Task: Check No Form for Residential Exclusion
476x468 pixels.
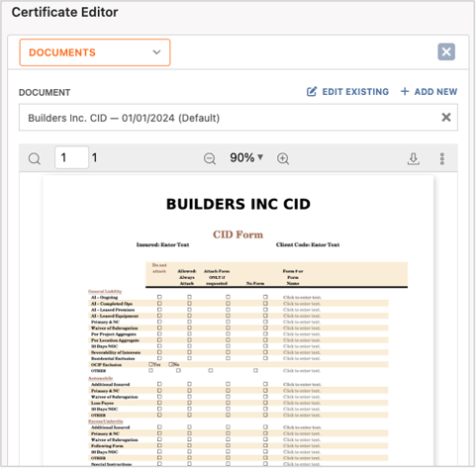Action: (265, 358)
